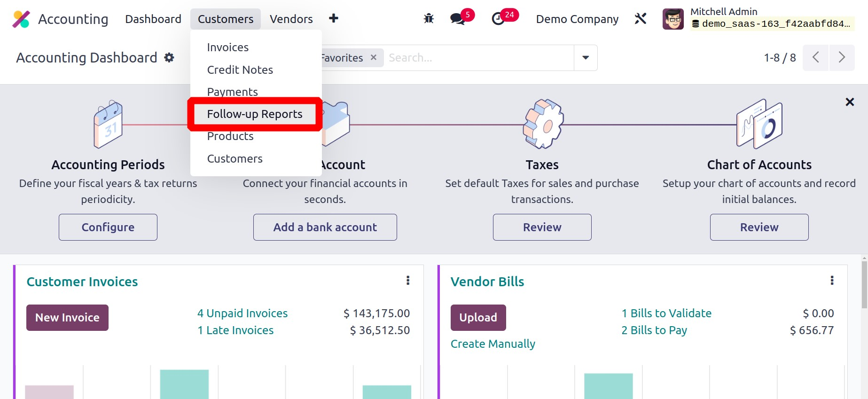The height and width of the screenshot is (399, 868).
Task: Click the plus icon in navbar
Action: [x=334, y=18]
